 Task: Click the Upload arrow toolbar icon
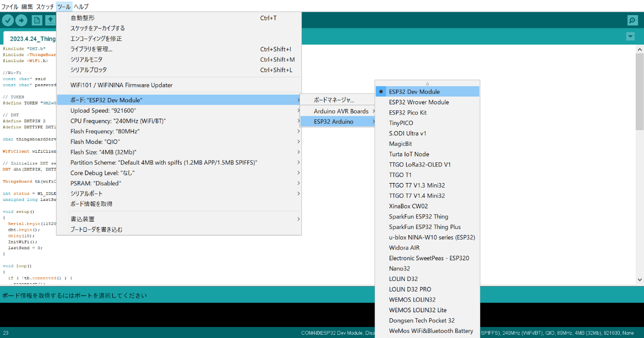[x=21, y=20]
